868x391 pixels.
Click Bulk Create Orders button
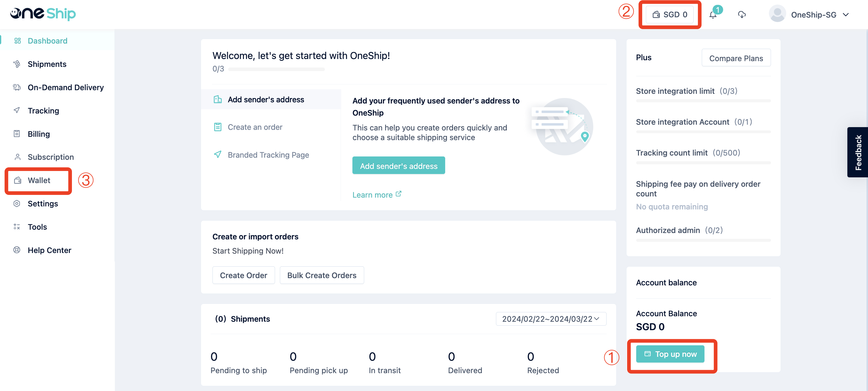(322, 275)
